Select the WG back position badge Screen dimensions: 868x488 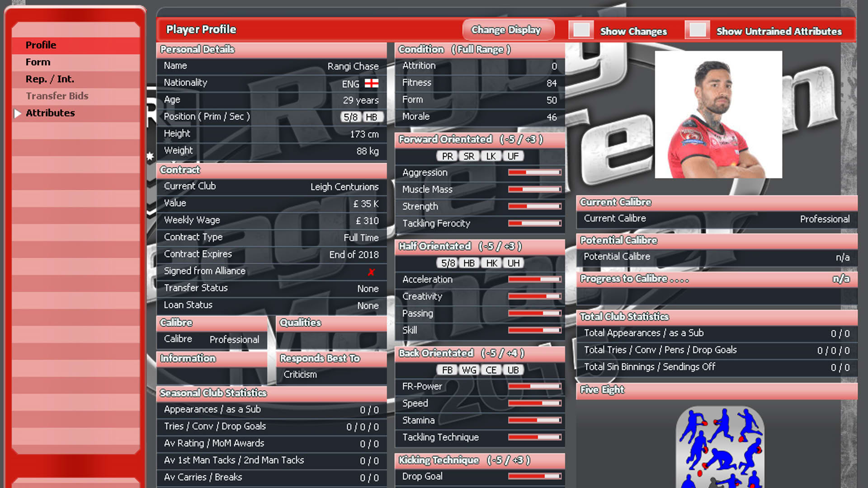pyautogui.click(x=469, y=370)
